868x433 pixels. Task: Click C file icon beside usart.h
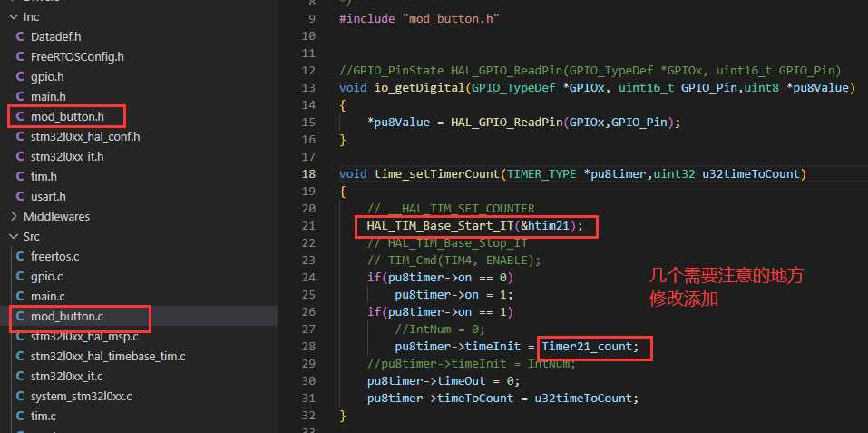coord(21,197)
